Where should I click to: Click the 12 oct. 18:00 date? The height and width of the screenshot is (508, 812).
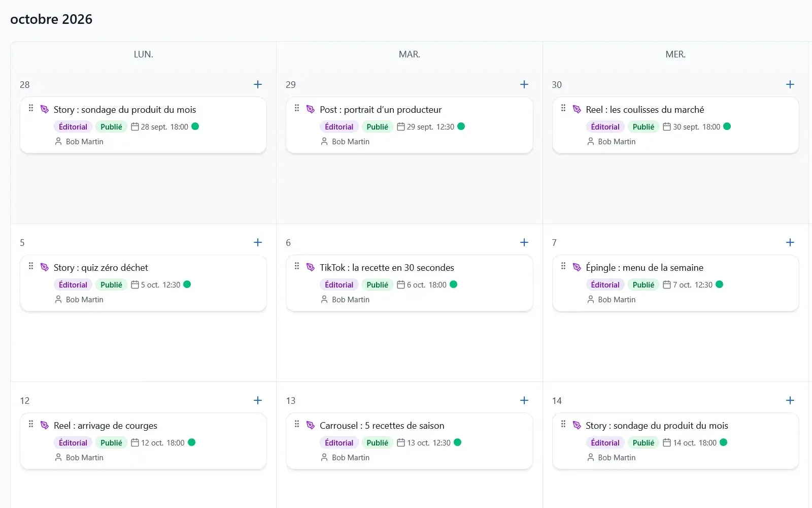pyautogui.click(x=163, y=443)
